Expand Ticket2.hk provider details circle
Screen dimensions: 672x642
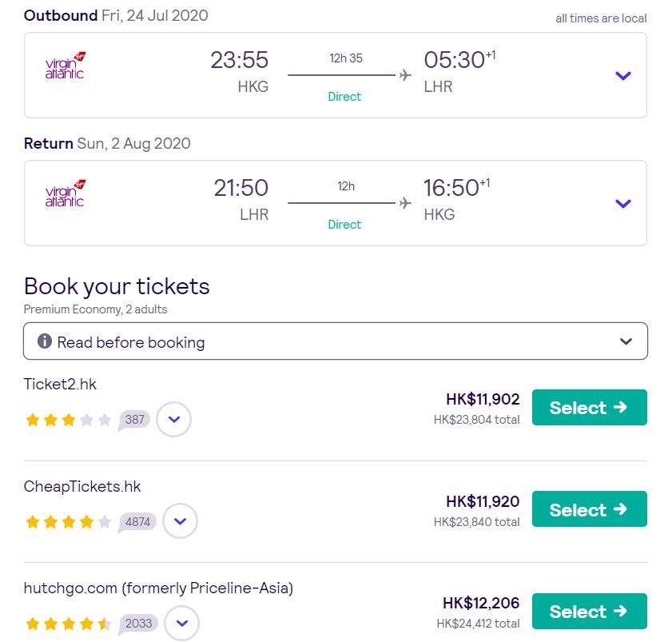pyautogui.click(x=173, y=420)
